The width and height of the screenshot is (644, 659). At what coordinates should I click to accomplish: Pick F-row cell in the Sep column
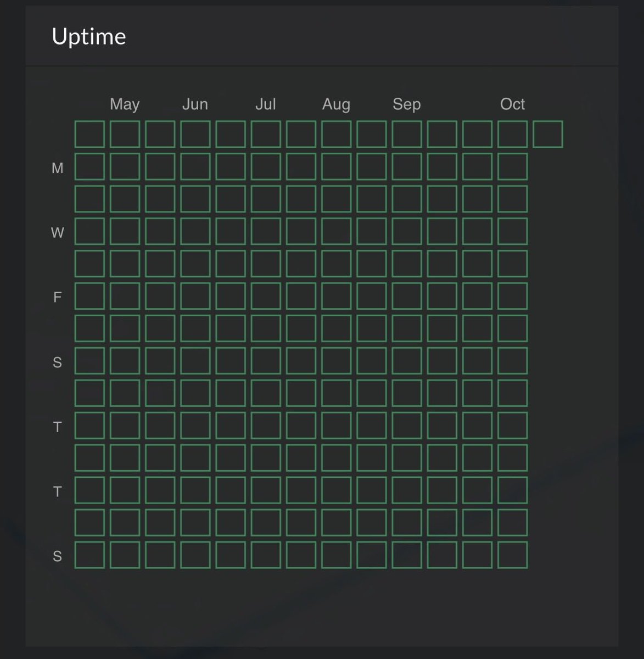(407, 297)
